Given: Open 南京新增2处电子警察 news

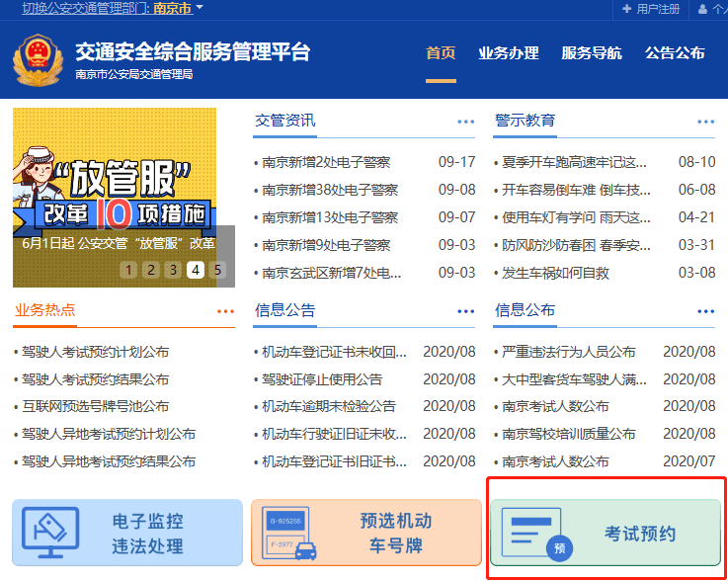Looking at the screenshot, I should point(326,162).
